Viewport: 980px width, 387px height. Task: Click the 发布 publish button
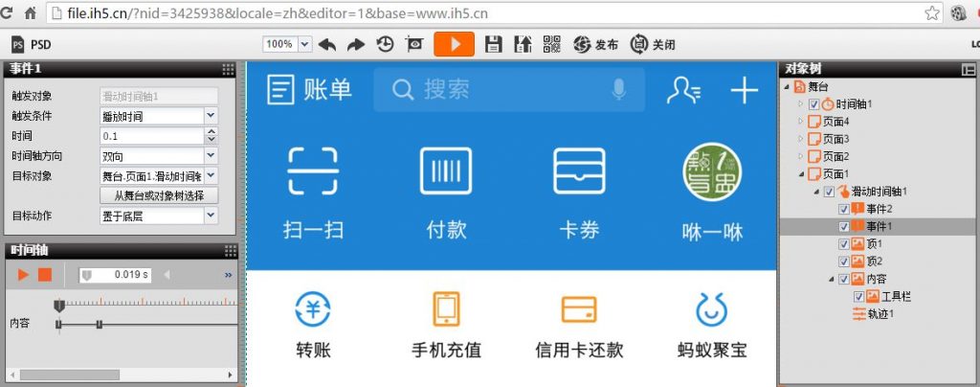pos(595,44)
